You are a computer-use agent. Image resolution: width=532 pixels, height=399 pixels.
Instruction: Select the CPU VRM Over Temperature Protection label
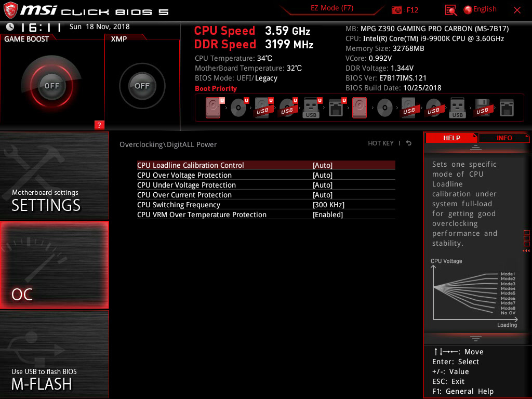point(202,215)
